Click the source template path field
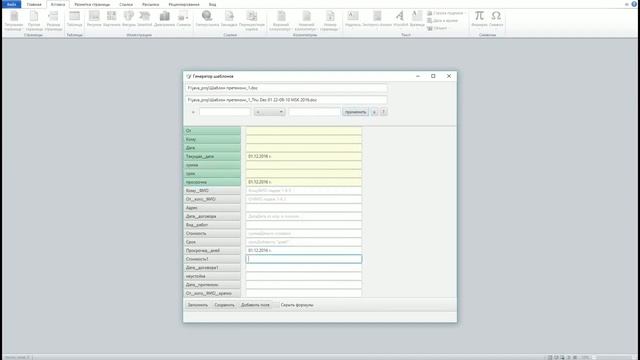 [286, 88]
